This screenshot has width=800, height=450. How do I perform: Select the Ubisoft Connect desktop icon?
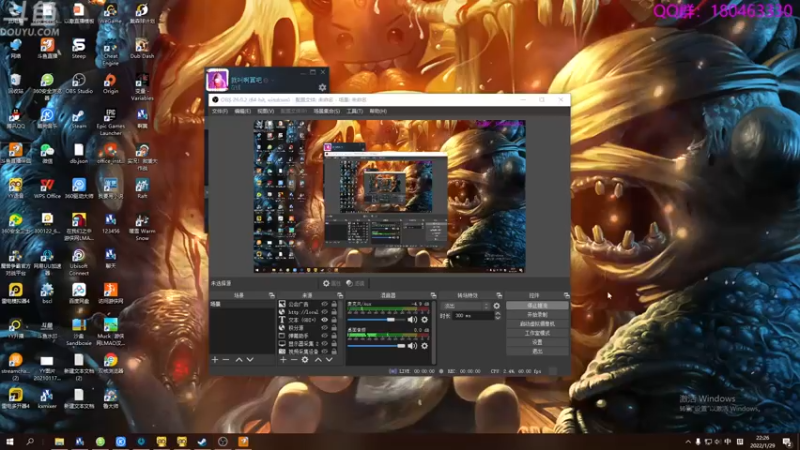coord(79,263)
